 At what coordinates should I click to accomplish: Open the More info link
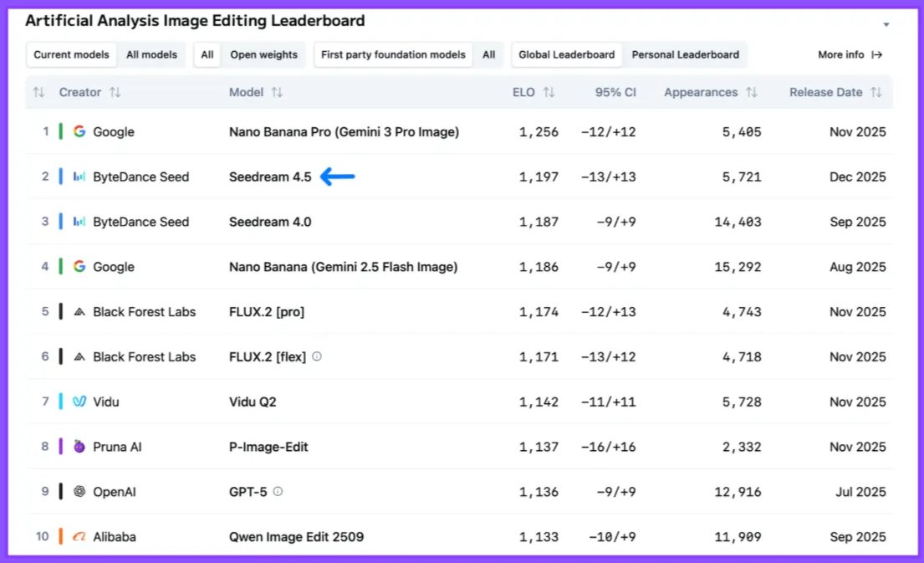point(850,54)
